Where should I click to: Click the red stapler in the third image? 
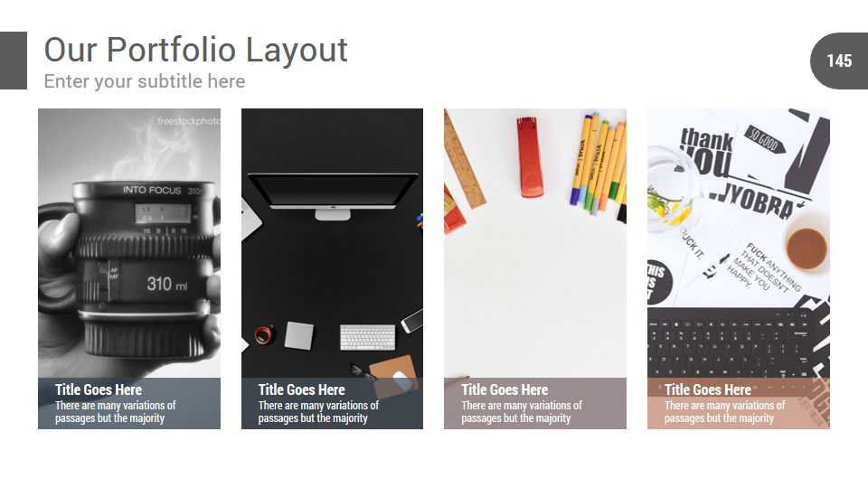531,156
